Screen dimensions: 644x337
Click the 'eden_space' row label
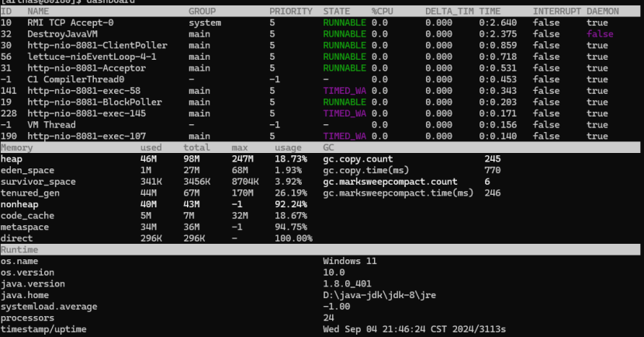[x=27, y=170]
